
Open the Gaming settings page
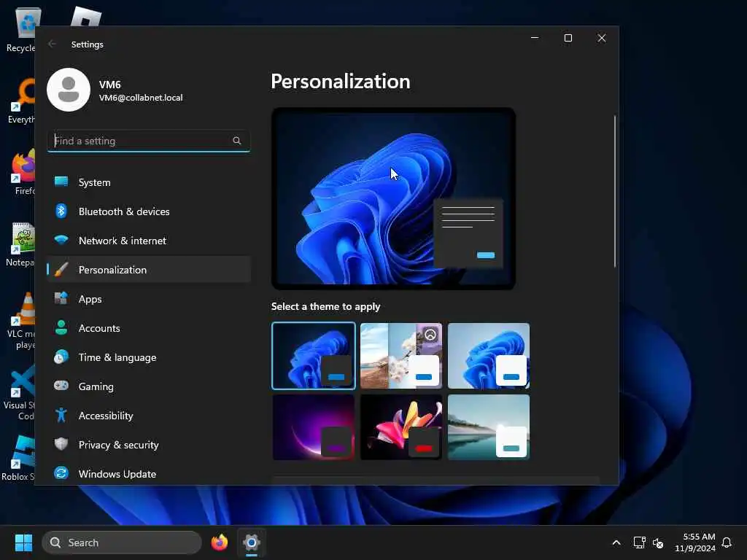coord(149,386)
